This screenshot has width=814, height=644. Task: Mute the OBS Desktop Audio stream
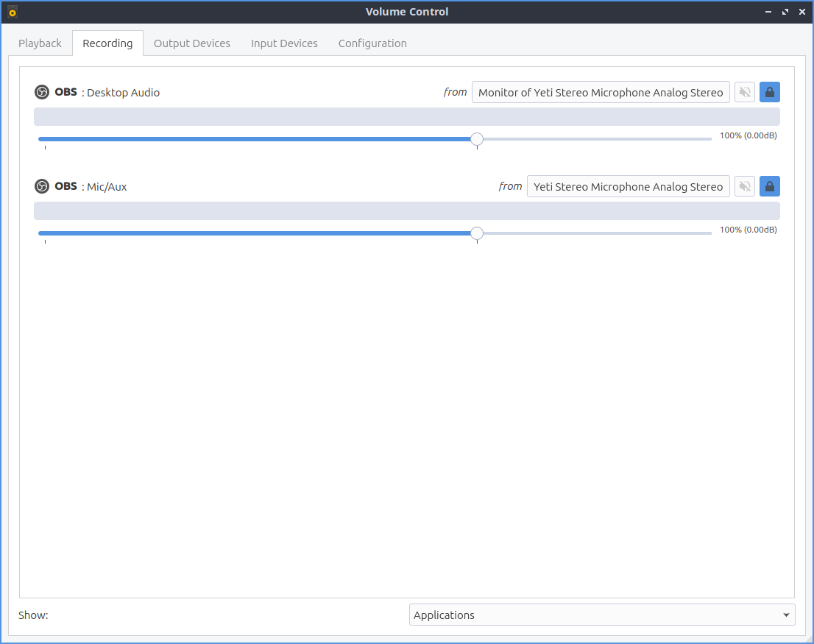(x=745, y=92)
